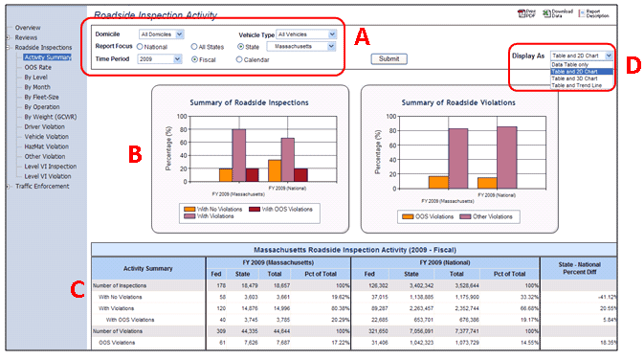Screen dimensions: 644x359
Task: Click the FY 2009 (Massachusetts) column header
Action: [278, 262]
